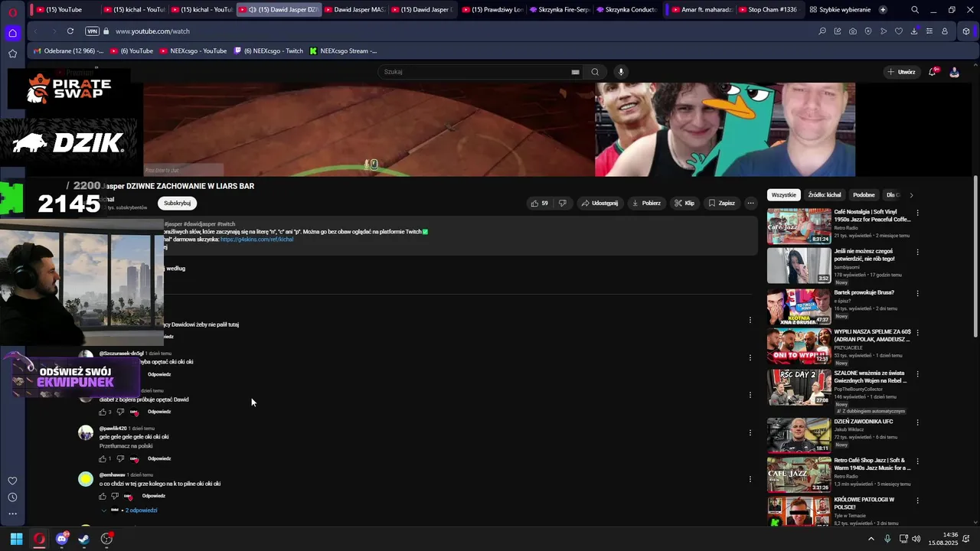Open on-screen keyboard icon in search box
This screenshot has height=551, width=980.
tap(575, 72)
